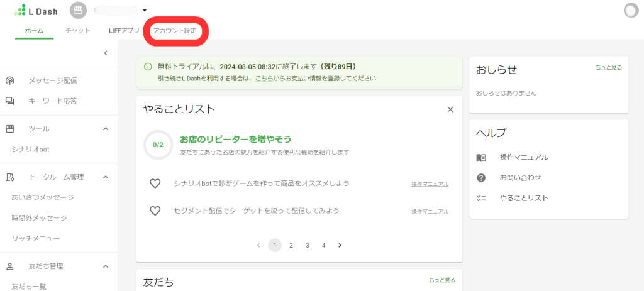Click the セグメント配信でターゲット task text
This screenshot has width=644, height=291.
click(257, 211)
